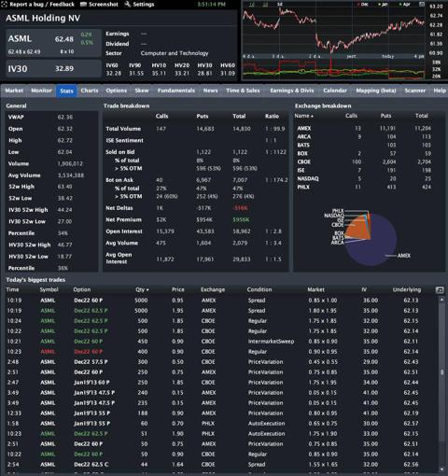
Task: Select the 10:23 red Dec22 60 P trade
Action: pyautogui.click(x=220, y=352)
